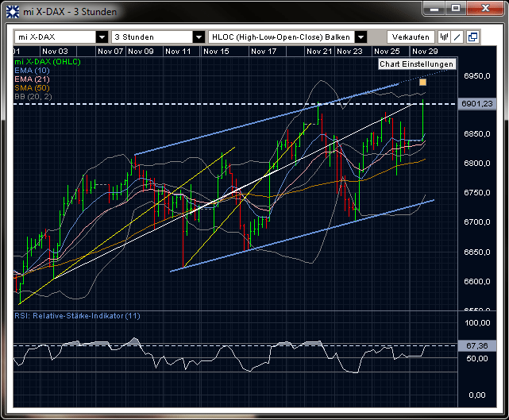Open the mi X-DAX instrument dropdown arrow
The image size is (509, 420).
102,37
